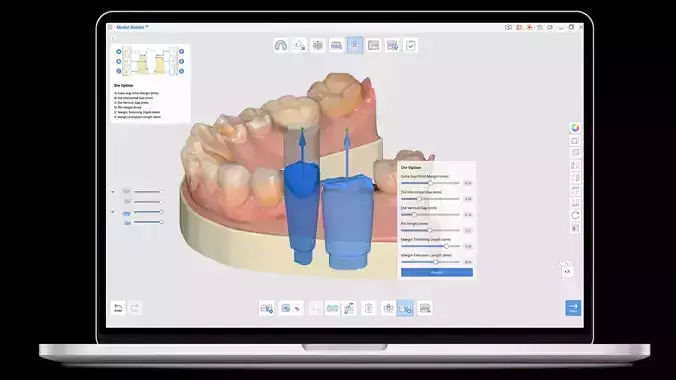
Task: Click the 'F: Margin Extrusion Length' legend line
Action: (x=138, y=117)
